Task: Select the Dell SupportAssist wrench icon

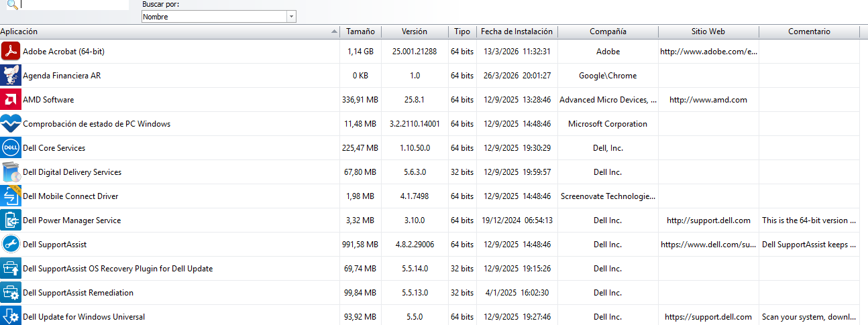Action: [11, 245]
